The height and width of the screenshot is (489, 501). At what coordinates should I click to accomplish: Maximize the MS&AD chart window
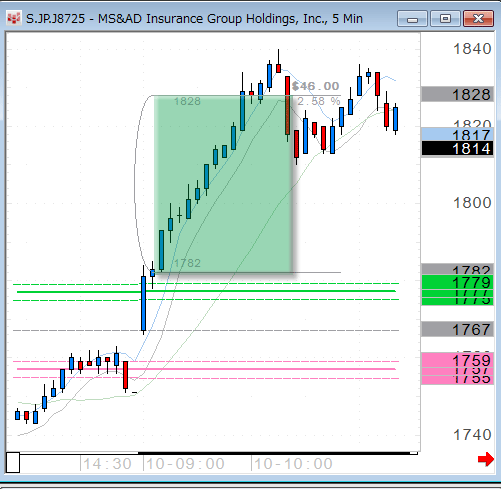(445, 18)
